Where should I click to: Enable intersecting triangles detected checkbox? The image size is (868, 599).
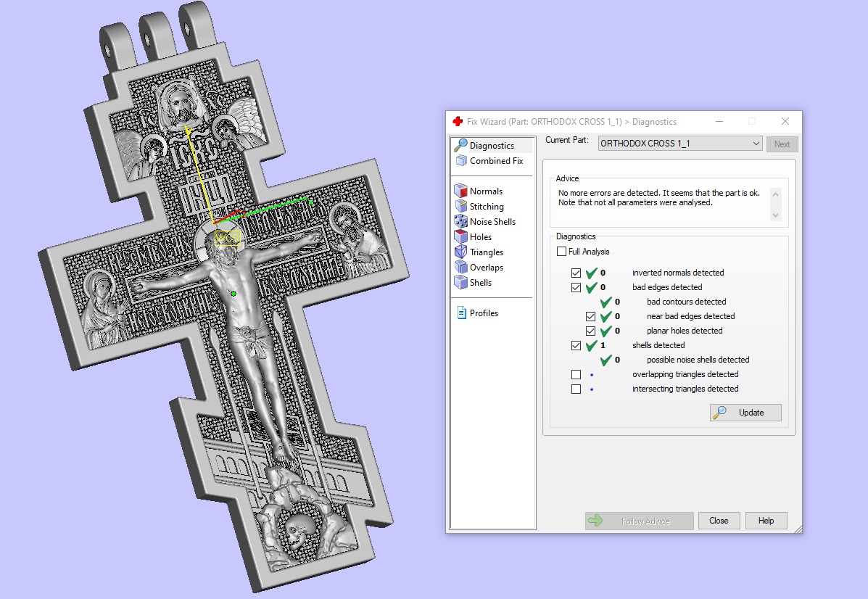click(576, 389)
